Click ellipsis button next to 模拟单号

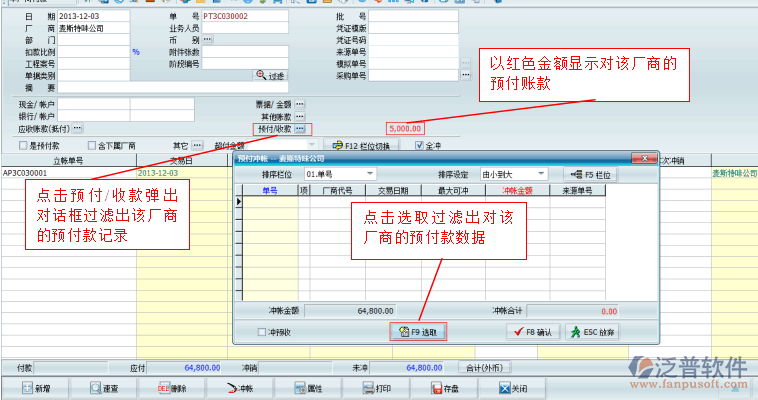coord(466,63)
